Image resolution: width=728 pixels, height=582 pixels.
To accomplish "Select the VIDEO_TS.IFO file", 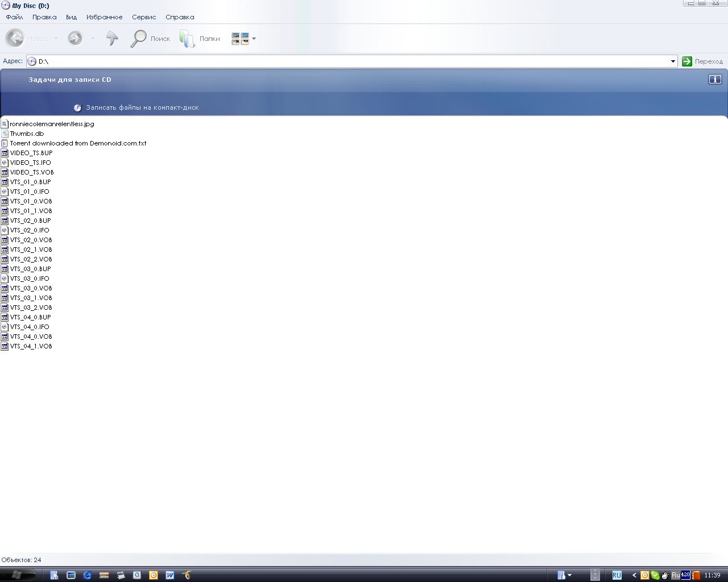I will [30, 163].
